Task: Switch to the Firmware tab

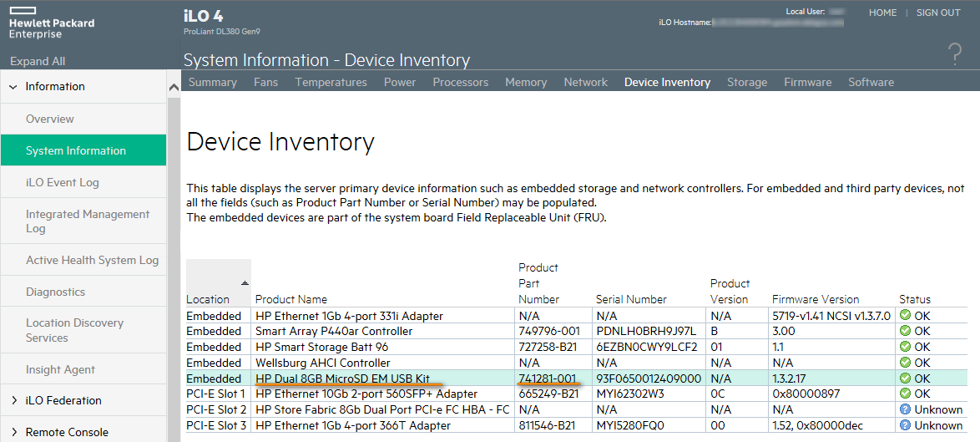Action: 807,82
